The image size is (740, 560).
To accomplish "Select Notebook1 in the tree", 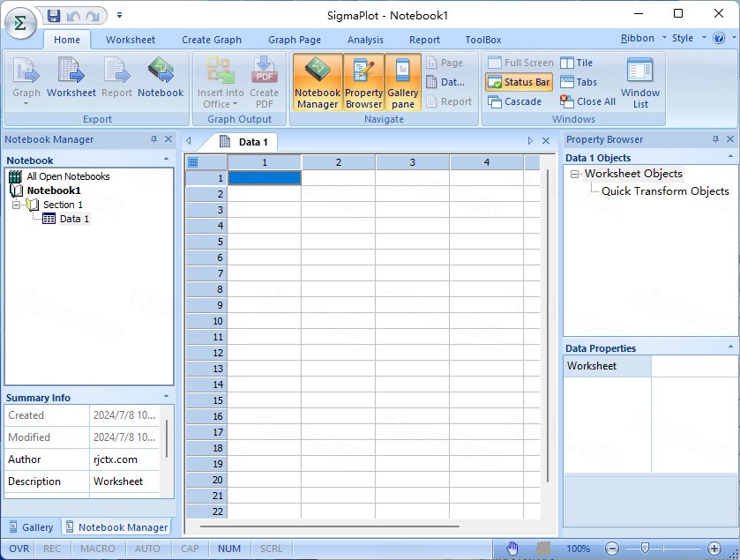I will click(53, 190).
